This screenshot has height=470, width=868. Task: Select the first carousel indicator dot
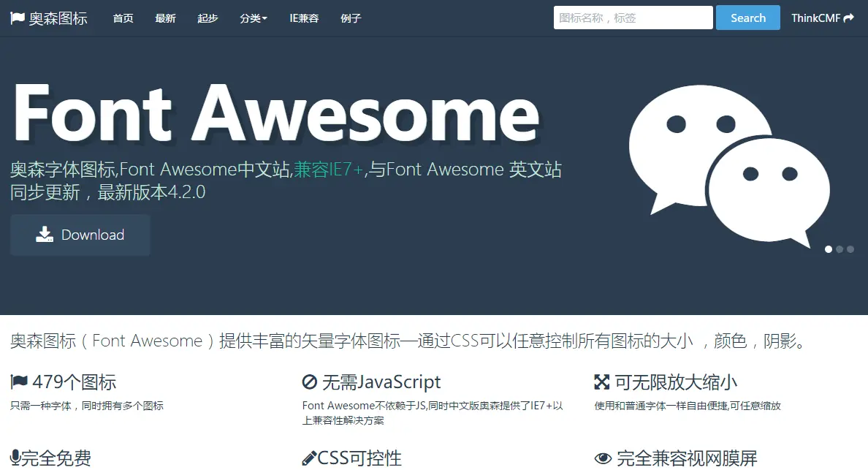pos(828,249)
